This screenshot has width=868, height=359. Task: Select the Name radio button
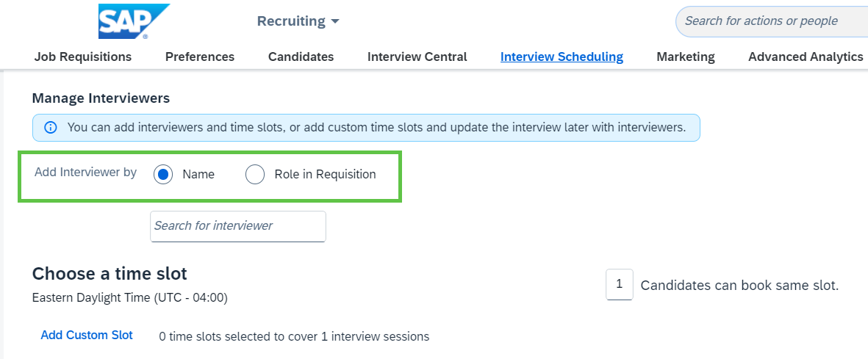163,174
